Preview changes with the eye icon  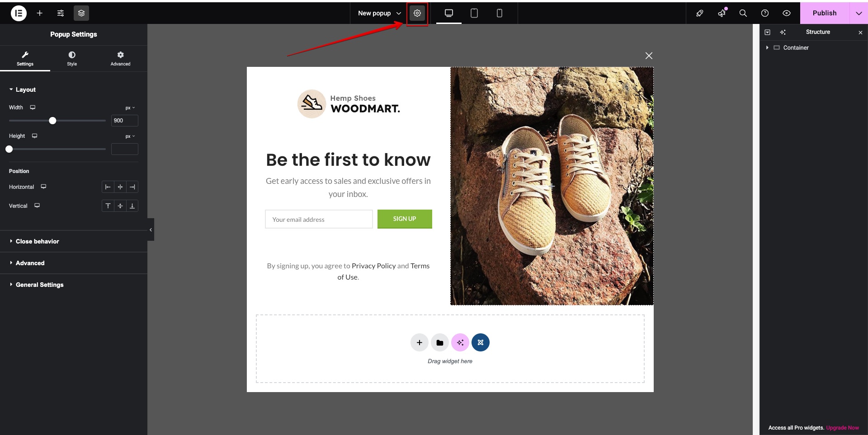787,13
